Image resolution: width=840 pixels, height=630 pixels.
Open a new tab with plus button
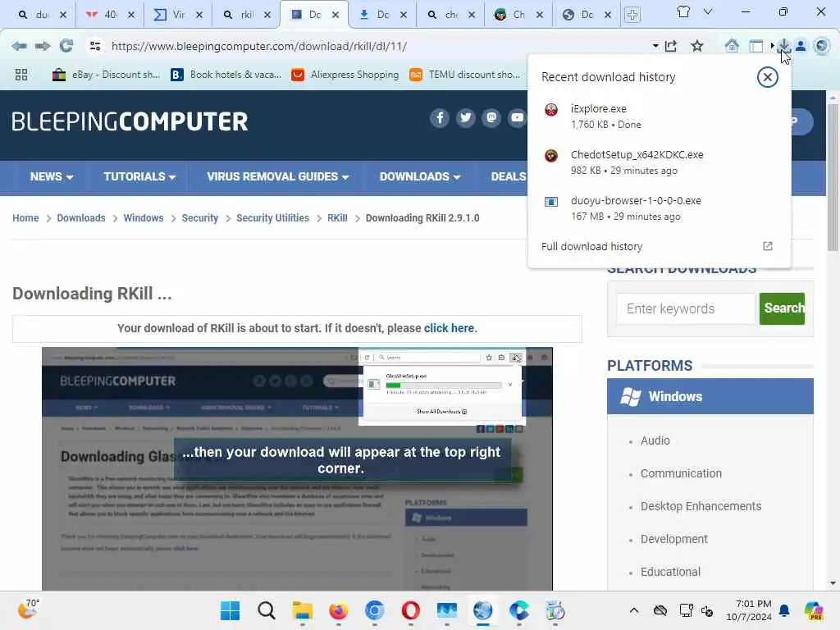point(632,15)
